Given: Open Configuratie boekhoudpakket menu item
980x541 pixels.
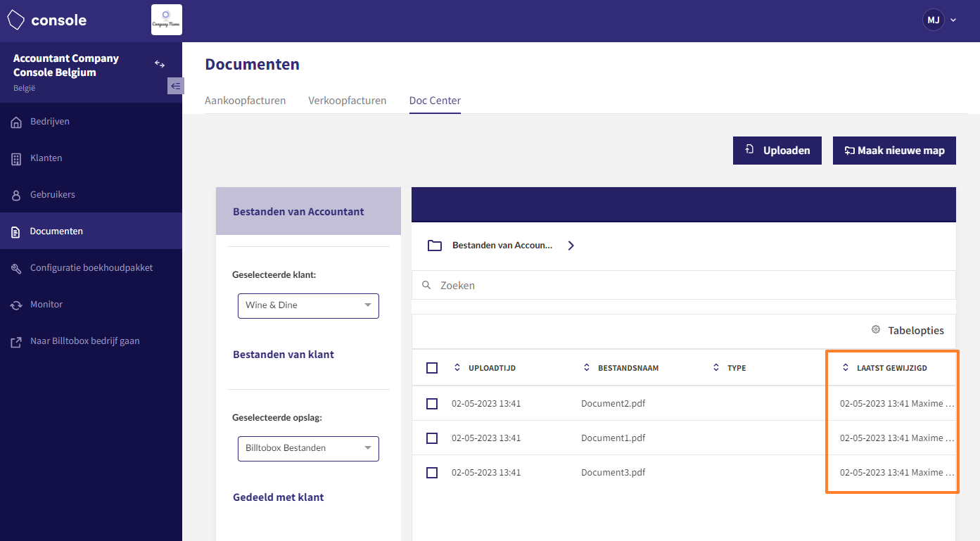Looking at the screenshot, I should (x=91, y=268).
